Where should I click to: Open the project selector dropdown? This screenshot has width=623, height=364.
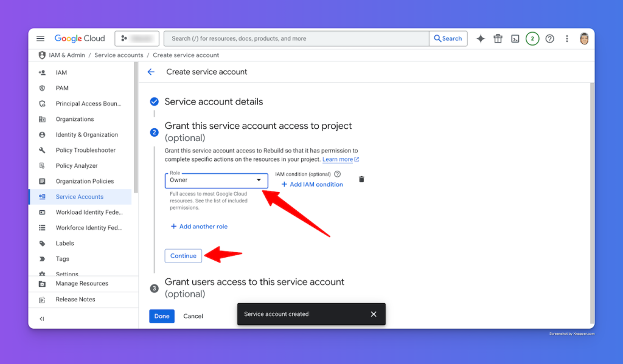[137, 38]
